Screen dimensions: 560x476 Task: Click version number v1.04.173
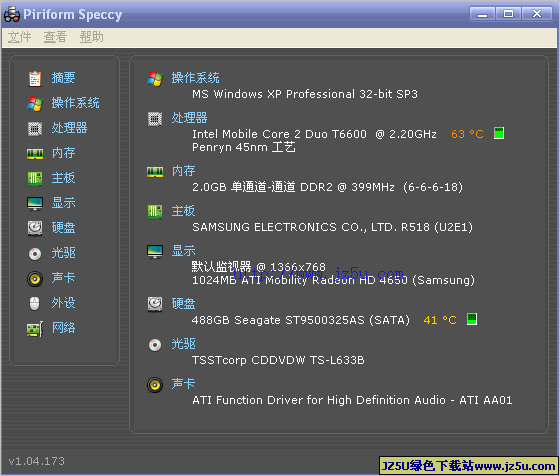36,461
